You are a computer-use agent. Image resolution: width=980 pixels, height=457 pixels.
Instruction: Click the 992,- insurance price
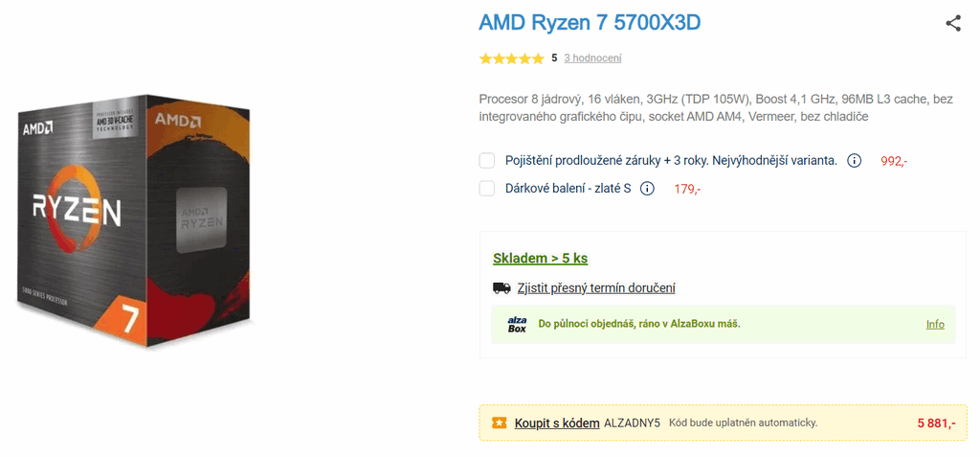pos(894,162)
